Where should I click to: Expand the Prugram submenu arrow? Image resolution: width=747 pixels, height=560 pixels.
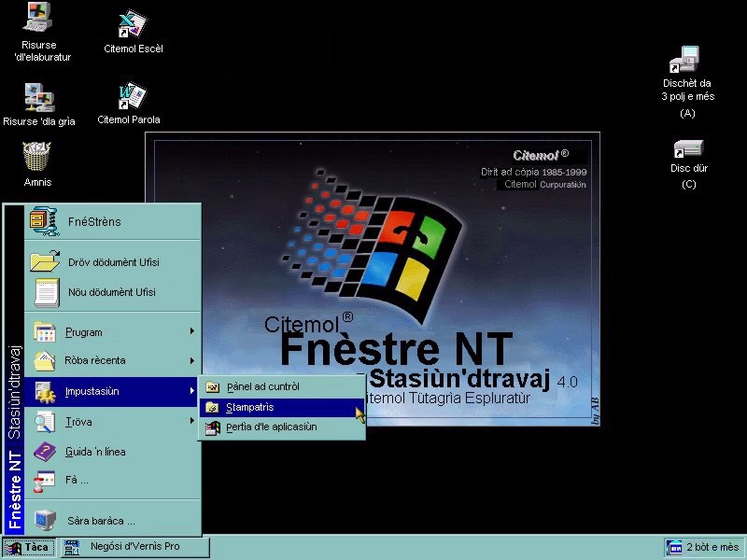[192, 331]
